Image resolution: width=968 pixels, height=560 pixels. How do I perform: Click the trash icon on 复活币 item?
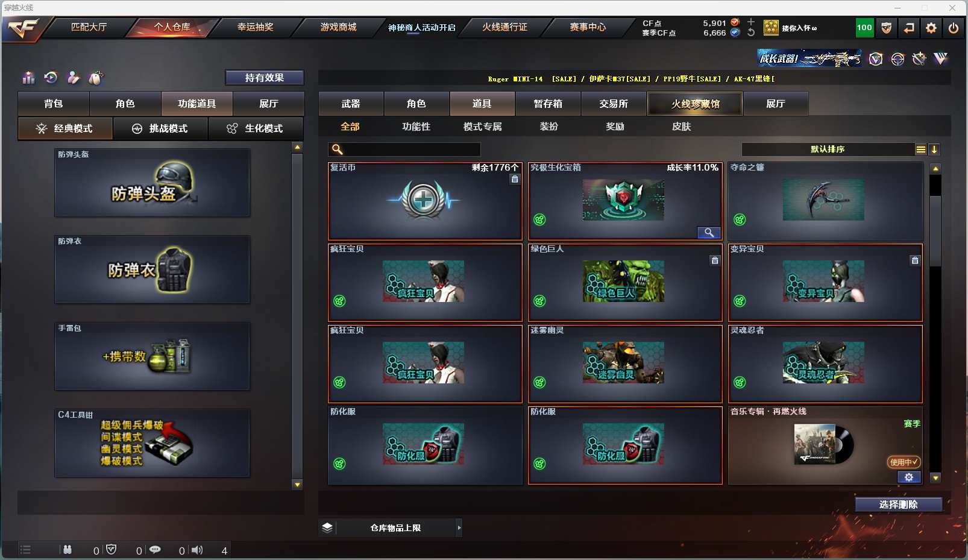(x=515, y=179)
